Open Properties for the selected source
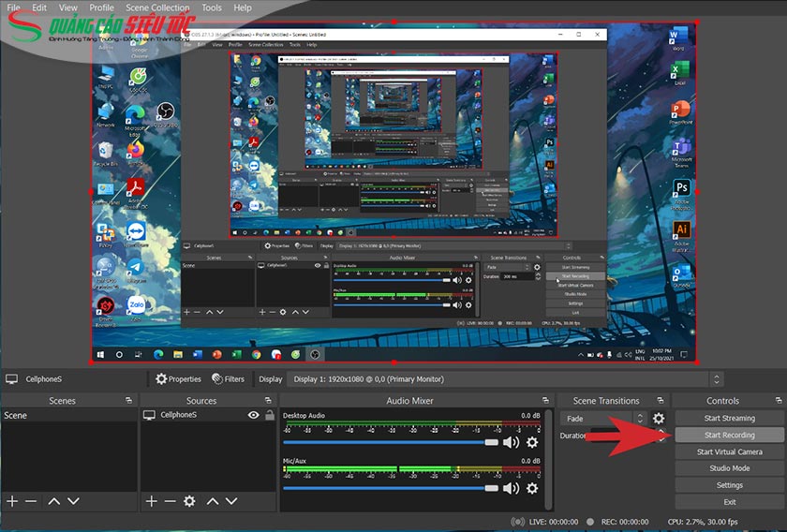The width and height of the screenshot is (787, 532). click(178, 379)
